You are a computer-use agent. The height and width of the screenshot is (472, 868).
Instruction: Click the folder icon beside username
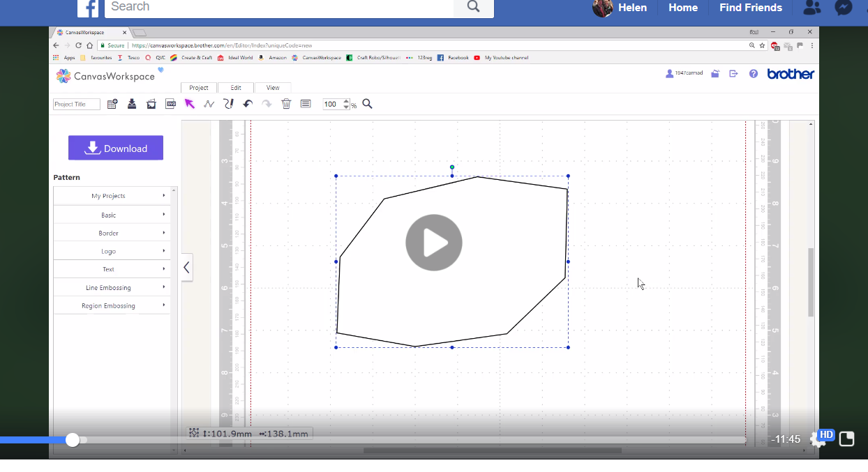[x=715, y=73]
